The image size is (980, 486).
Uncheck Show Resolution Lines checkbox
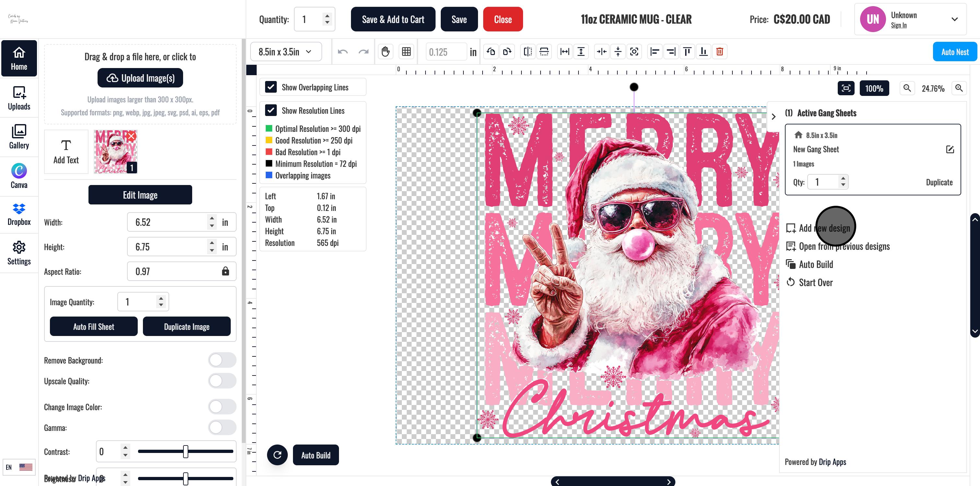(x=271, y=110)
